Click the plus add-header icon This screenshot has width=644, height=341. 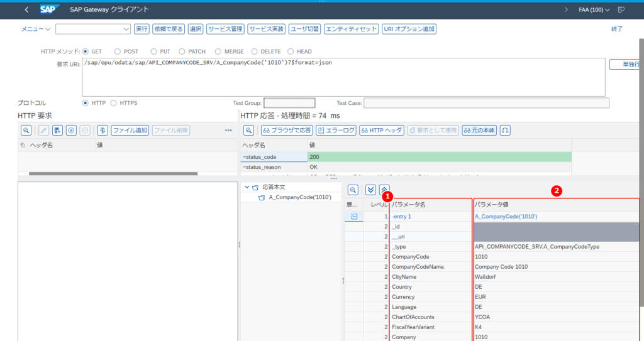pos(71,131)
